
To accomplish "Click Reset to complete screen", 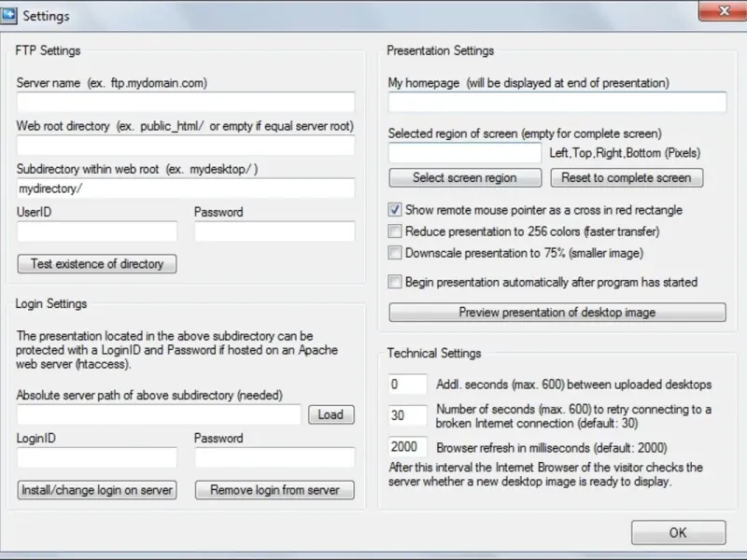I will (x=627, y=177).
